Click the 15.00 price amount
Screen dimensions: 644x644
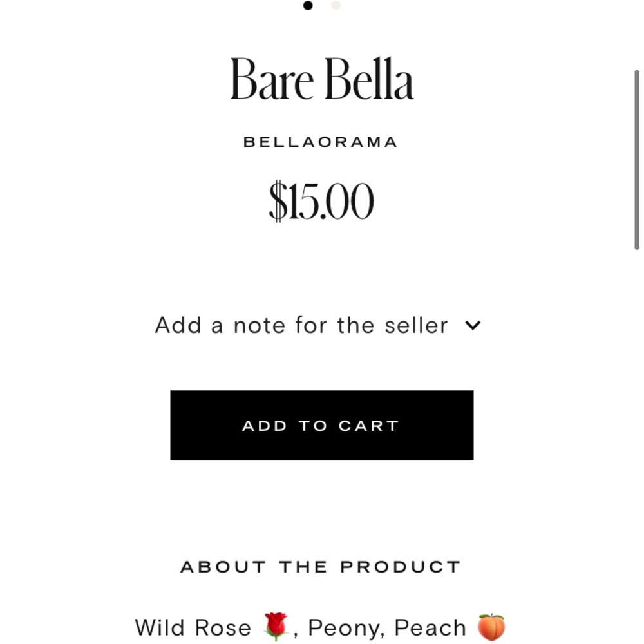330,201
